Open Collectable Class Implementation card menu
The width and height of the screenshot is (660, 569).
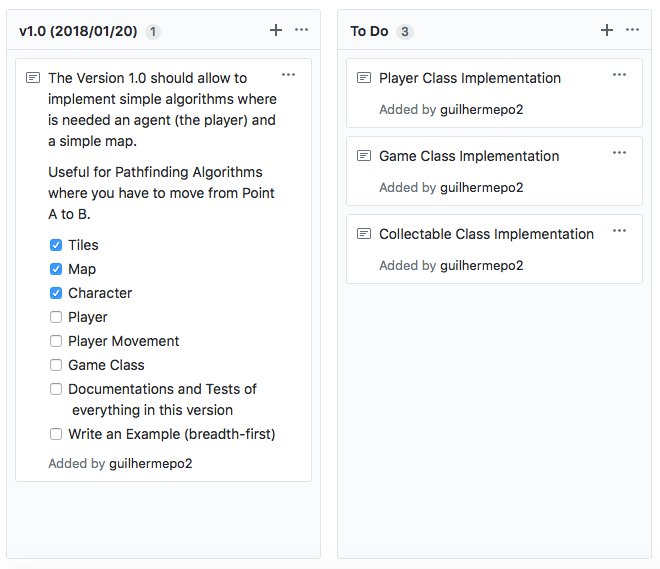tap(619, 231)
